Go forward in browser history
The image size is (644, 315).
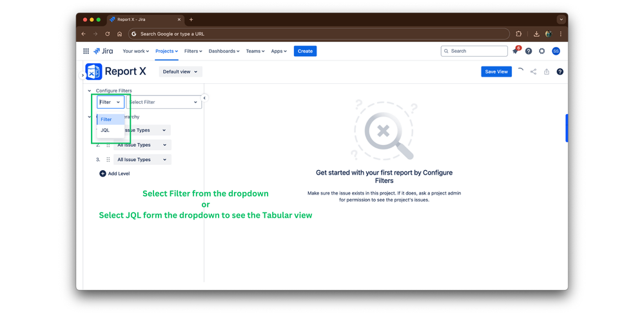(x=95, y=34)
